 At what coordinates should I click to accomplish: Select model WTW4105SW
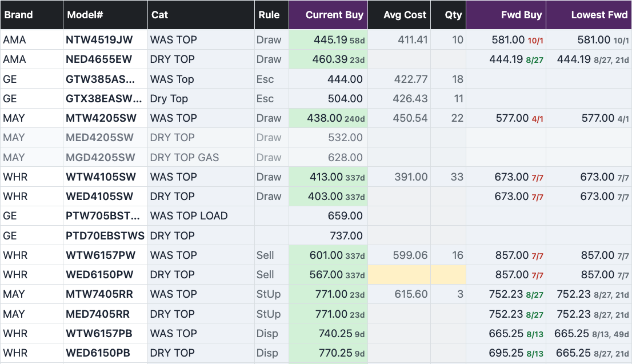coord(105,177)
